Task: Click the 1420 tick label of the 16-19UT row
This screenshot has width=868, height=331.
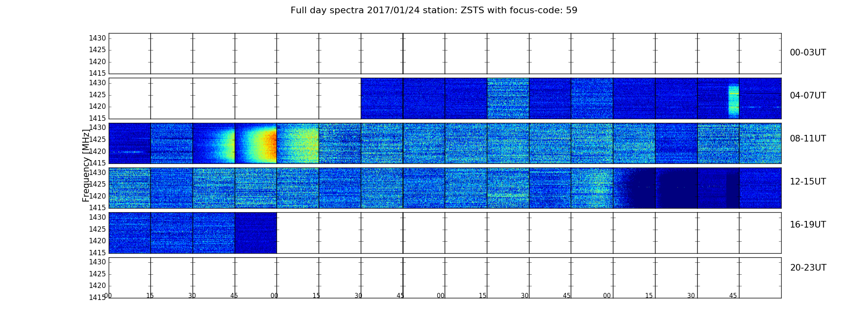Action: tap(98, 241)
